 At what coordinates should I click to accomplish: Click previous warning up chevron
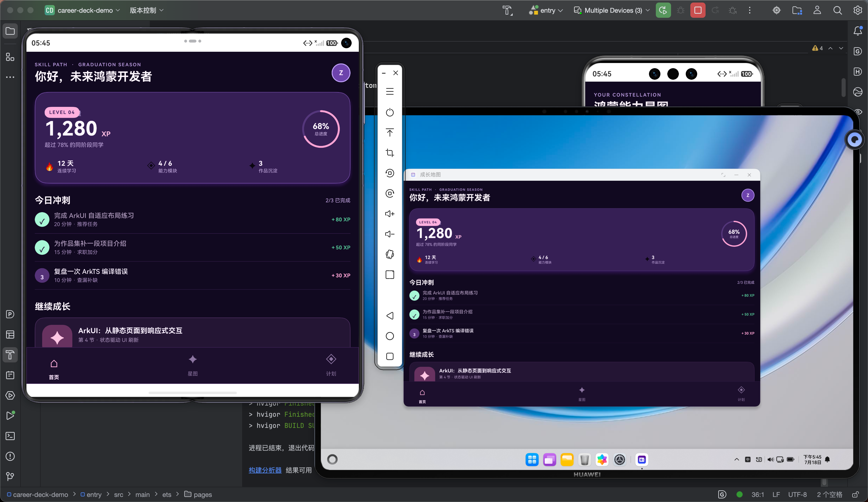click(x=830, y=48)
